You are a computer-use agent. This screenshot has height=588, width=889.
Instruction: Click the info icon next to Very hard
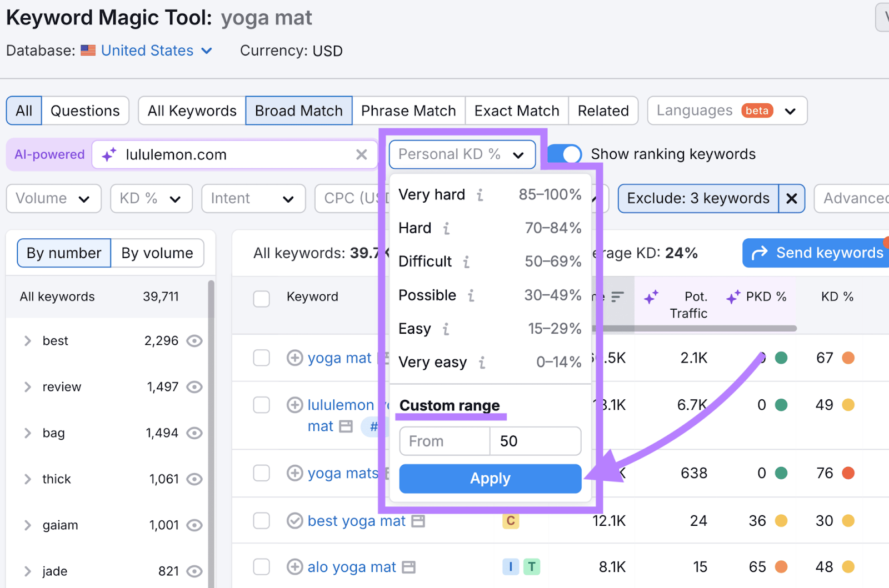click(480, 195)
